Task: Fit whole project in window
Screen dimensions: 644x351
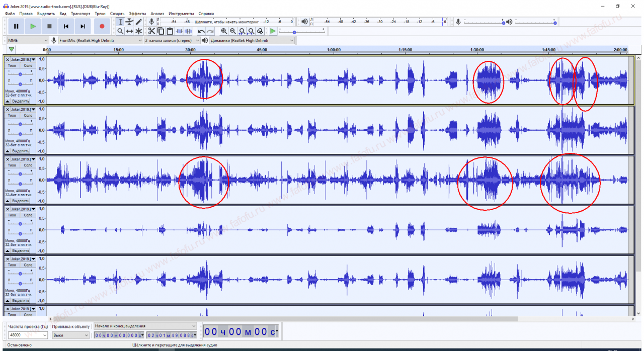Action: 251,31
